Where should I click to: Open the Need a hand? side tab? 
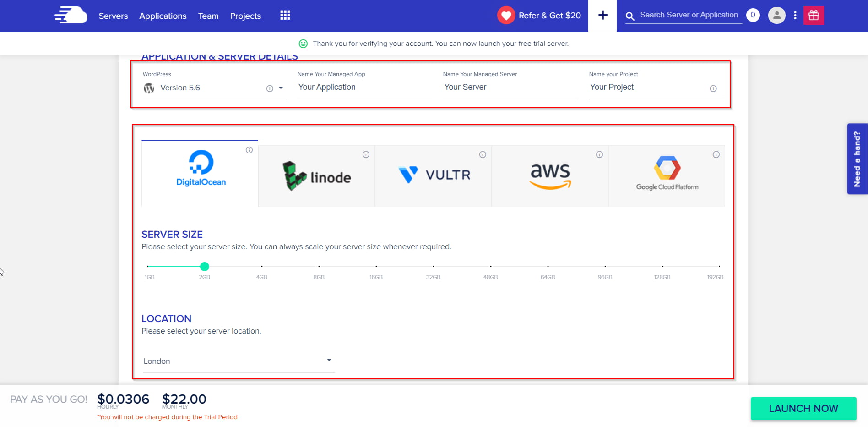[857, 159]
